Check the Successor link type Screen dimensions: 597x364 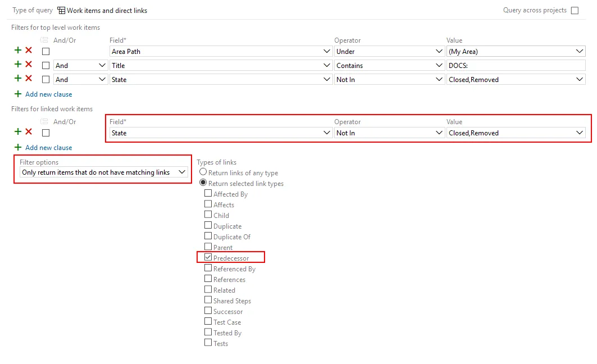tap(208, 311)
